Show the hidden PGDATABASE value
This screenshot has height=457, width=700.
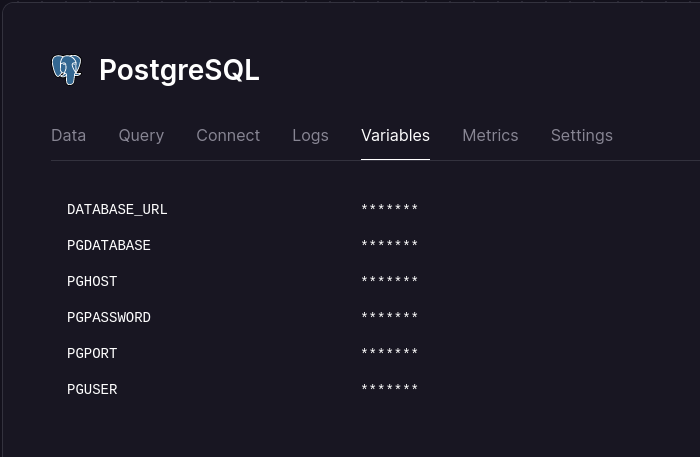389,246
